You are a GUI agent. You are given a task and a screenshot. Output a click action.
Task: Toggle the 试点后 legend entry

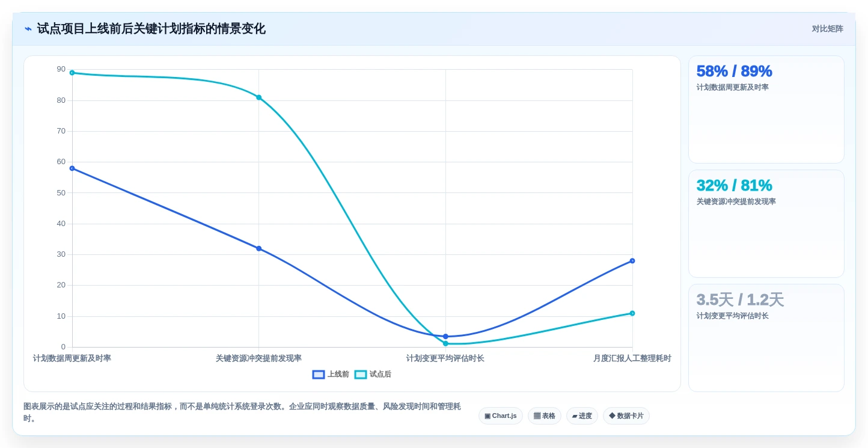click(373, 375)
